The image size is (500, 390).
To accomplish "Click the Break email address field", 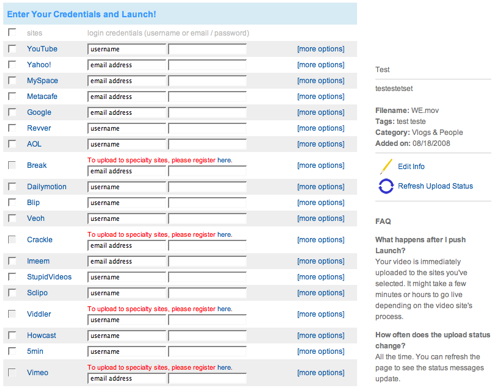I will [127, 171].
